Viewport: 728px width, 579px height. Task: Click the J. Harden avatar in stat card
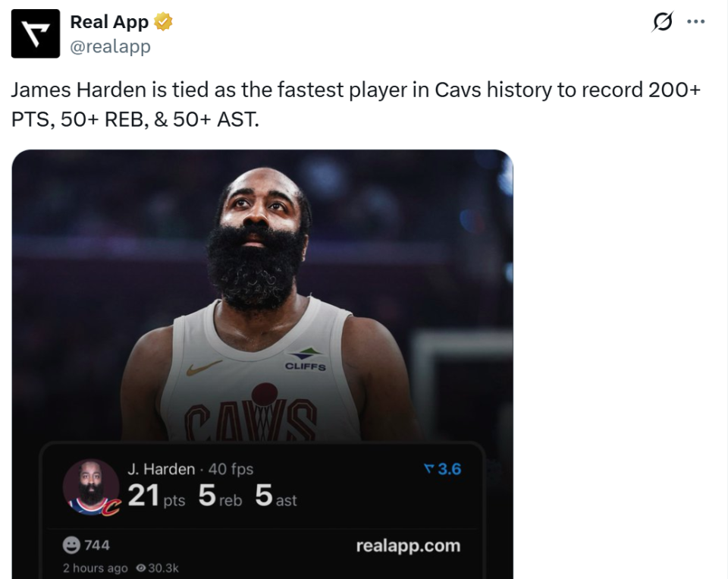[89, 486]
